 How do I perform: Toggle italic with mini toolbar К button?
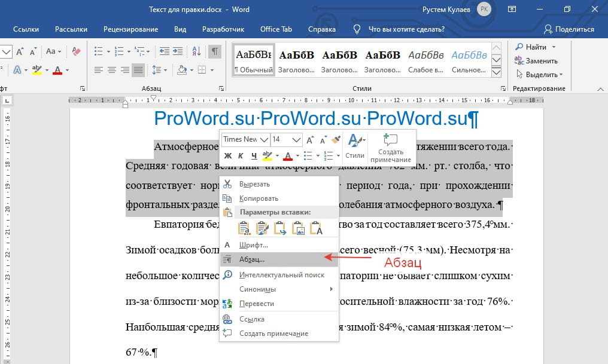(x=241, y=156)
